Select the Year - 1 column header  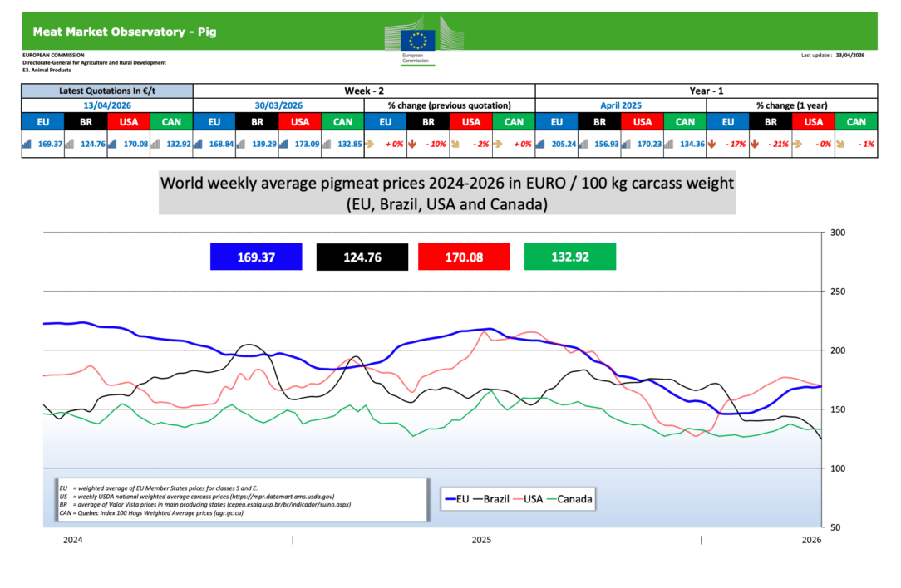click(x=706, y=91)
